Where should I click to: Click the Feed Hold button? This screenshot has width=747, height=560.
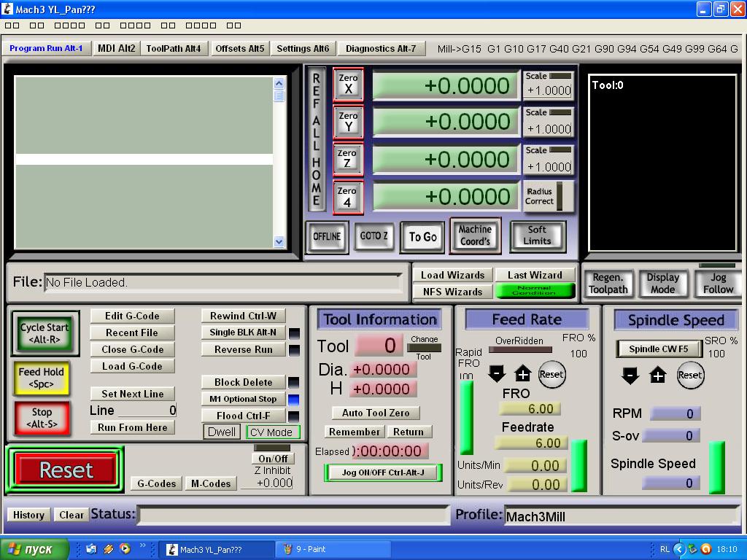click(42, 378)
